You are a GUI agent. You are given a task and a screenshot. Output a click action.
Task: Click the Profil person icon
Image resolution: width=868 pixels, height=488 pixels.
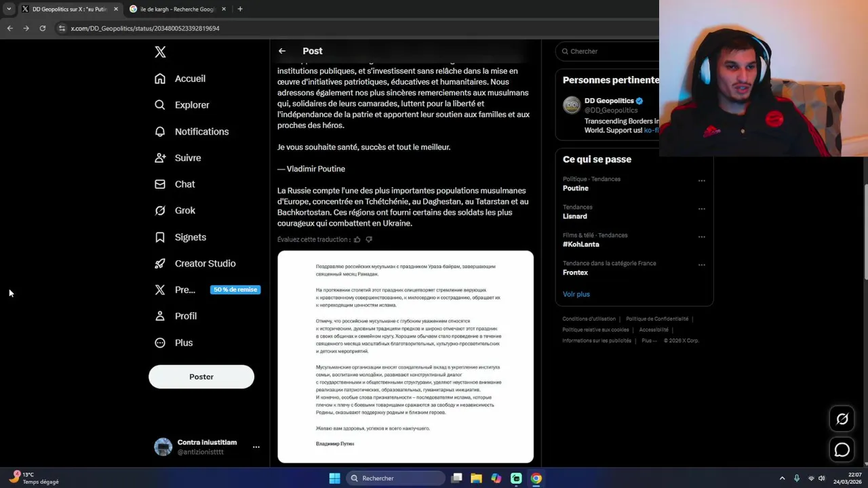point(160,316)
